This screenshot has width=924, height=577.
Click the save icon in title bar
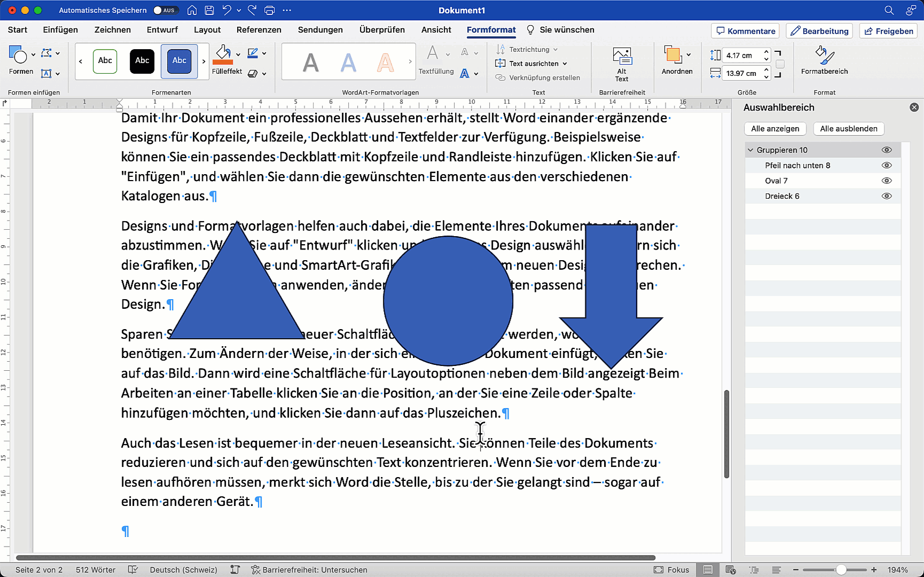point(209,10)
